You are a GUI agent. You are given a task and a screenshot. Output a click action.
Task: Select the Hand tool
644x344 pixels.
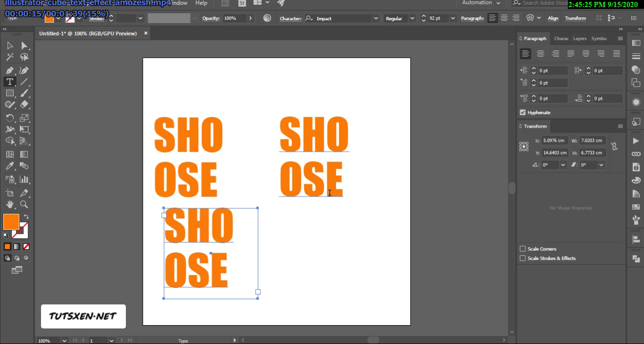9,205
